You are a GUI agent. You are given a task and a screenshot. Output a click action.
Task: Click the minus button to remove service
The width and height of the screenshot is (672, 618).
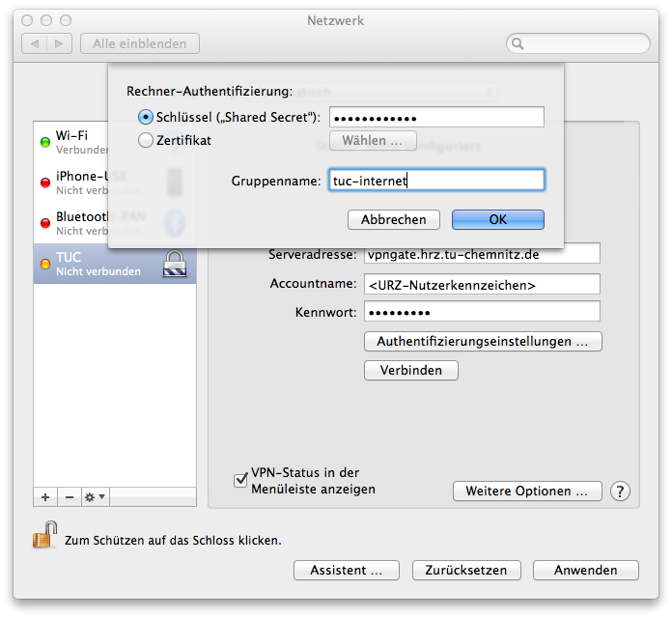click(68, 496)
